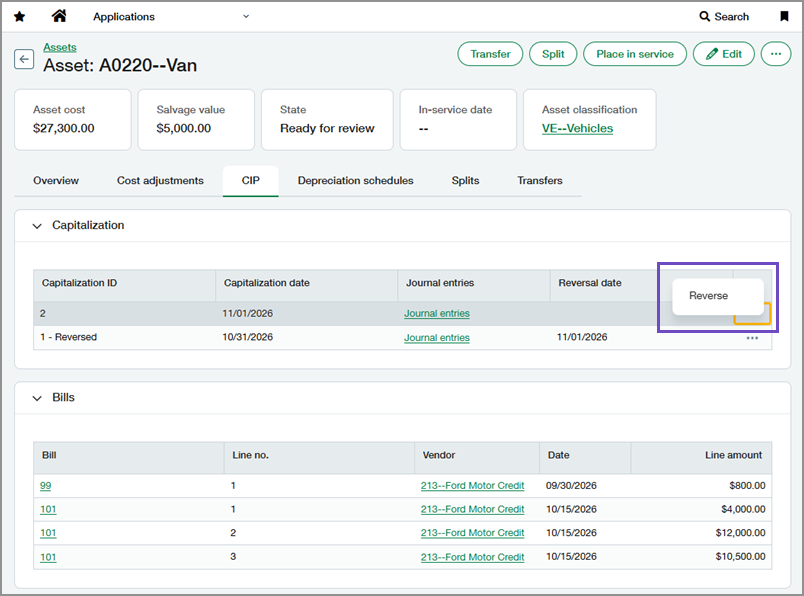The height and width of the screenshot is (596, 804).
Task: Switch to the Transfers tab
Action: click(x=539, y=181)
